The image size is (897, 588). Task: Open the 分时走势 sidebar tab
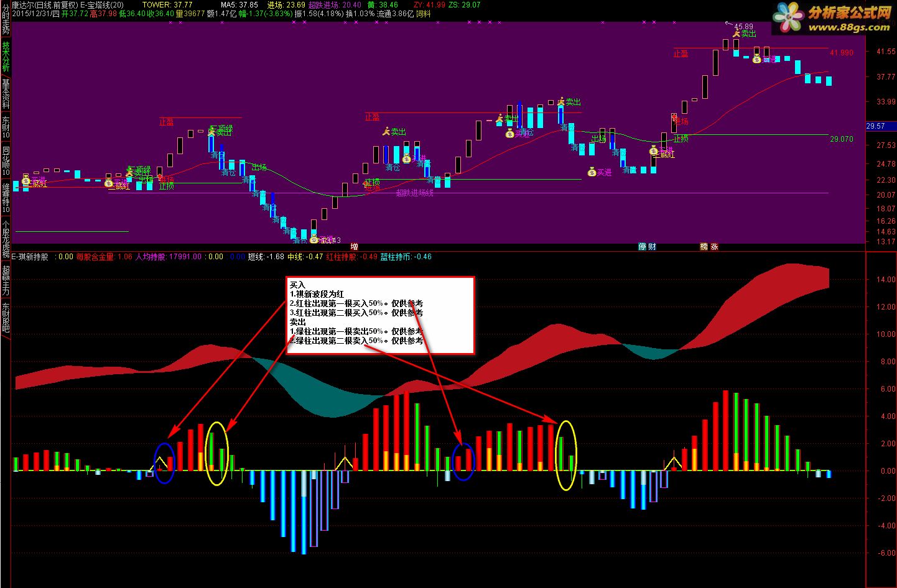coord(6,18)
